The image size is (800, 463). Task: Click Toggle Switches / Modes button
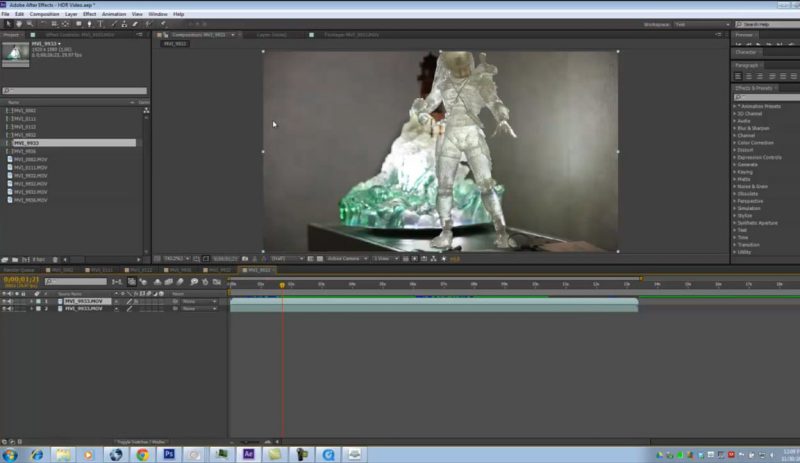(x=139, y=441)
